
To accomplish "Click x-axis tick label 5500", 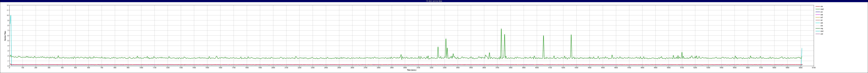I will [735, 68].
